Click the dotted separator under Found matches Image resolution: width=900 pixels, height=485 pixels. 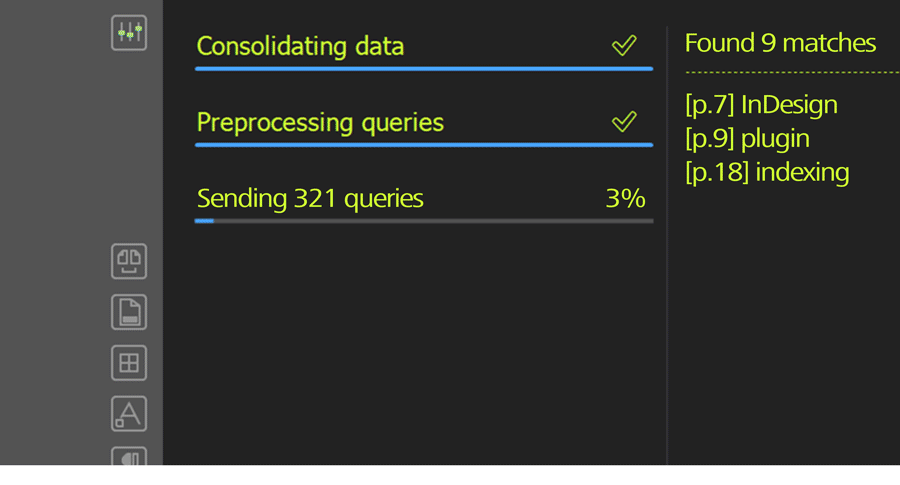tap(793, 72)
